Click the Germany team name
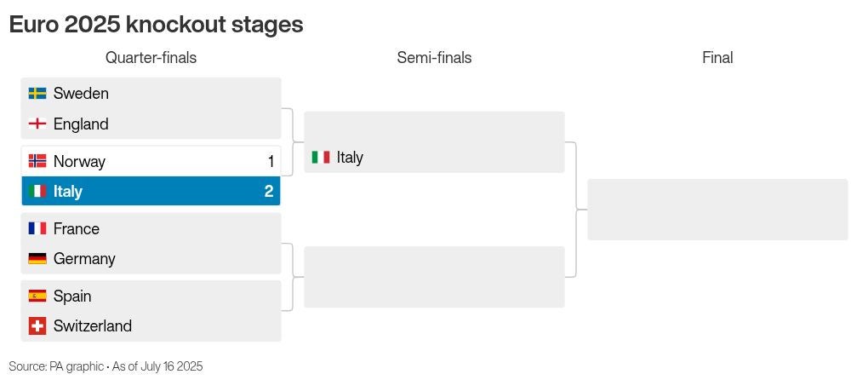 point(84,259)
